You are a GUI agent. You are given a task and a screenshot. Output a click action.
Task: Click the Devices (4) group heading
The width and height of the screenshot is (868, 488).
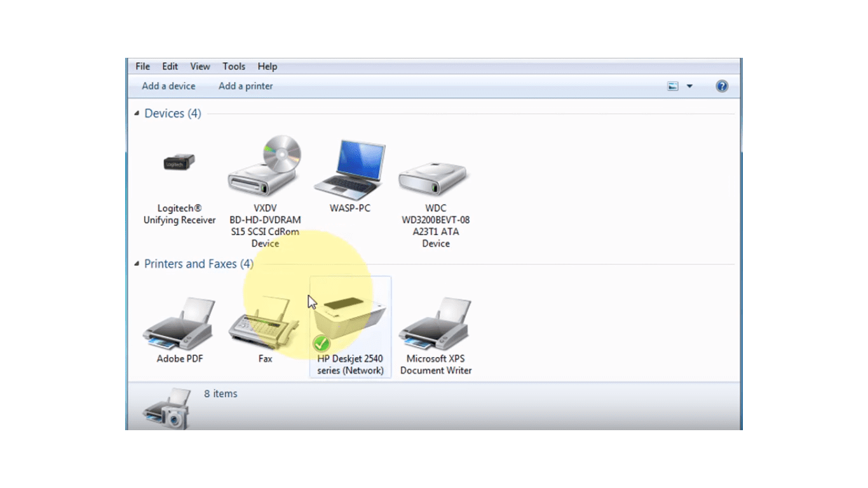(x=173, y=113)
